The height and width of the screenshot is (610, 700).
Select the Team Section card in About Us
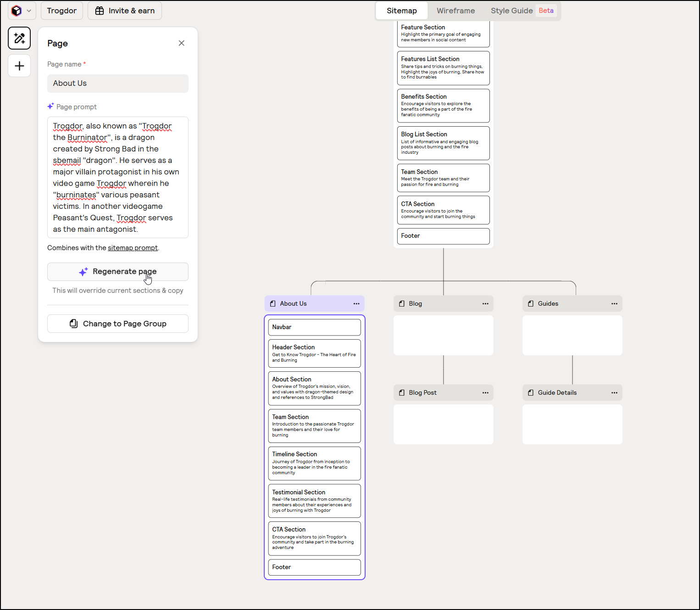coord(315,426)
